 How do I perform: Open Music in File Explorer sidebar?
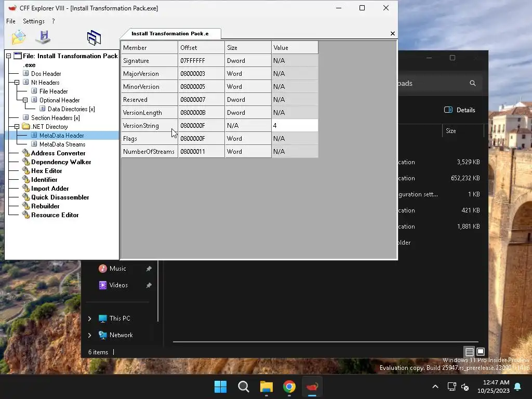(117, 269)
